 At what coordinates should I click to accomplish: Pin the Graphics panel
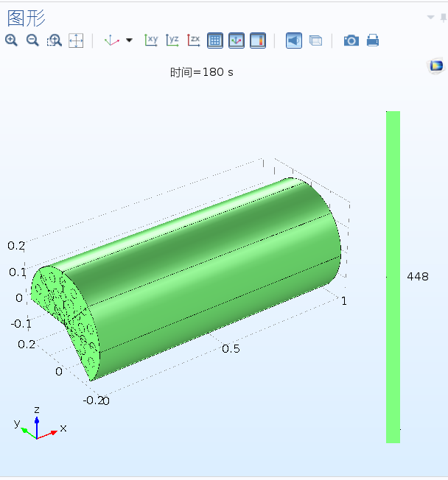pyautogui.click(x=444, y=18)
